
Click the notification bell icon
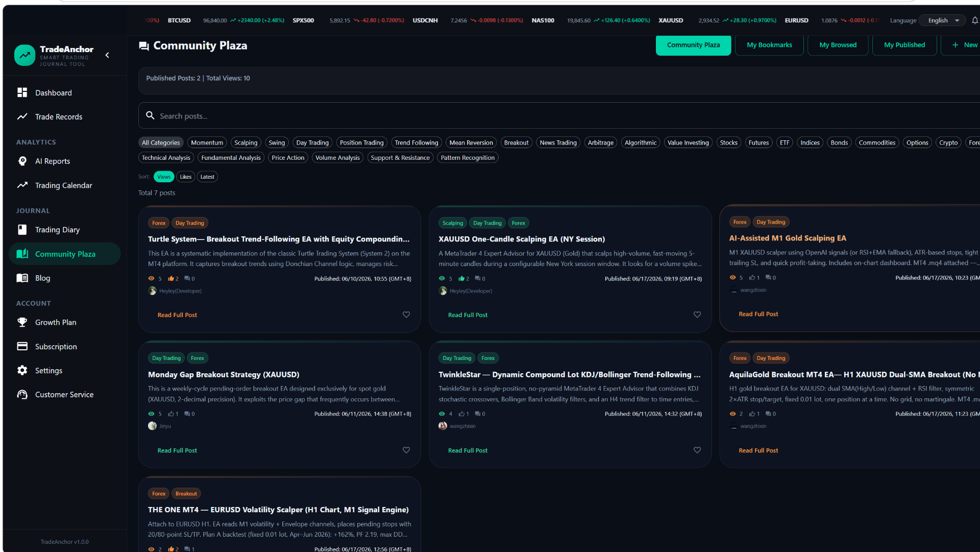coord(974,20)
